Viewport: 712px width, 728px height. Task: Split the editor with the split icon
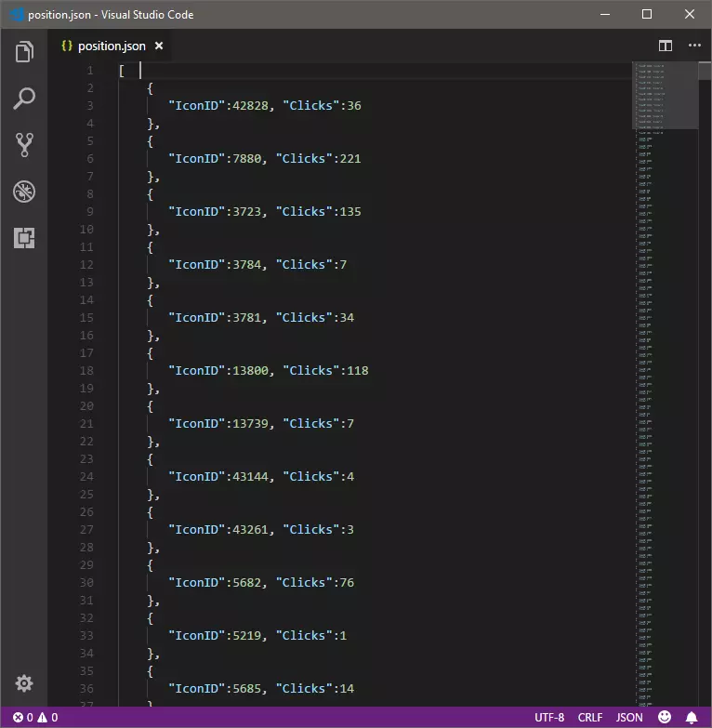[666, 46]
